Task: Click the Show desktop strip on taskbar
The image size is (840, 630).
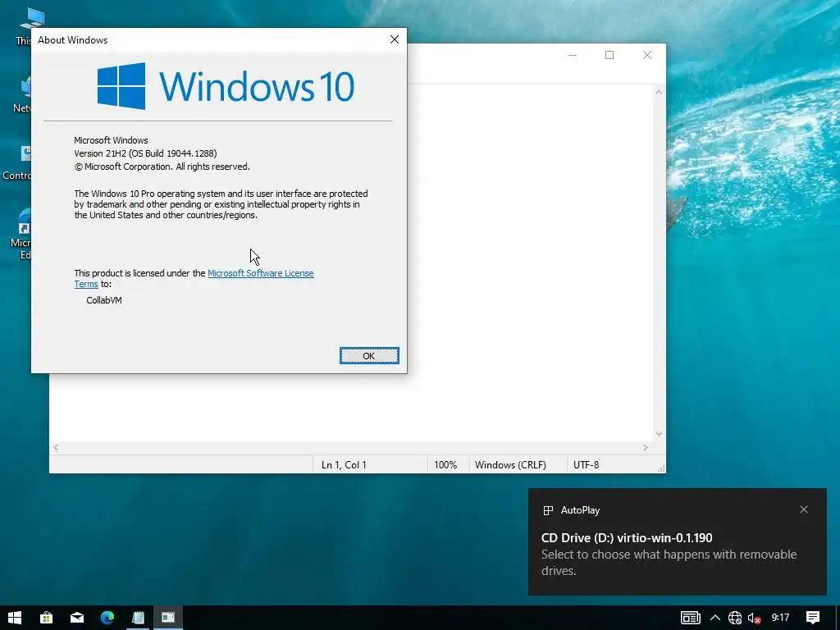Action: tap(838, 618)
